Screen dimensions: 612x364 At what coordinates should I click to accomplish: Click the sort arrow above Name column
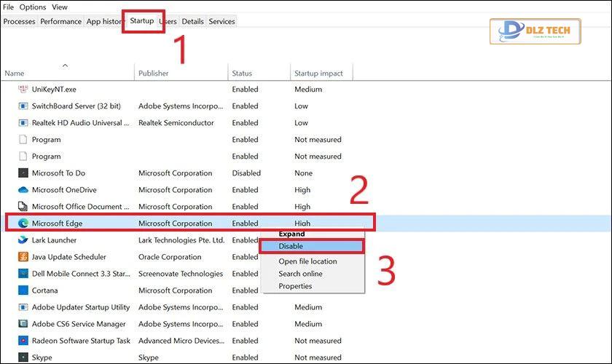click(x=65, y=65)
